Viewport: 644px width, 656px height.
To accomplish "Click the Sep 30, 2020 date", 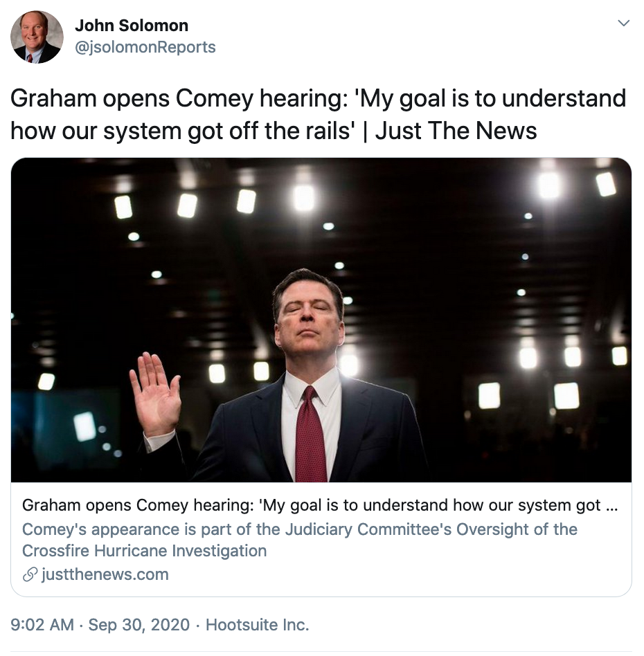I will 138,625.
